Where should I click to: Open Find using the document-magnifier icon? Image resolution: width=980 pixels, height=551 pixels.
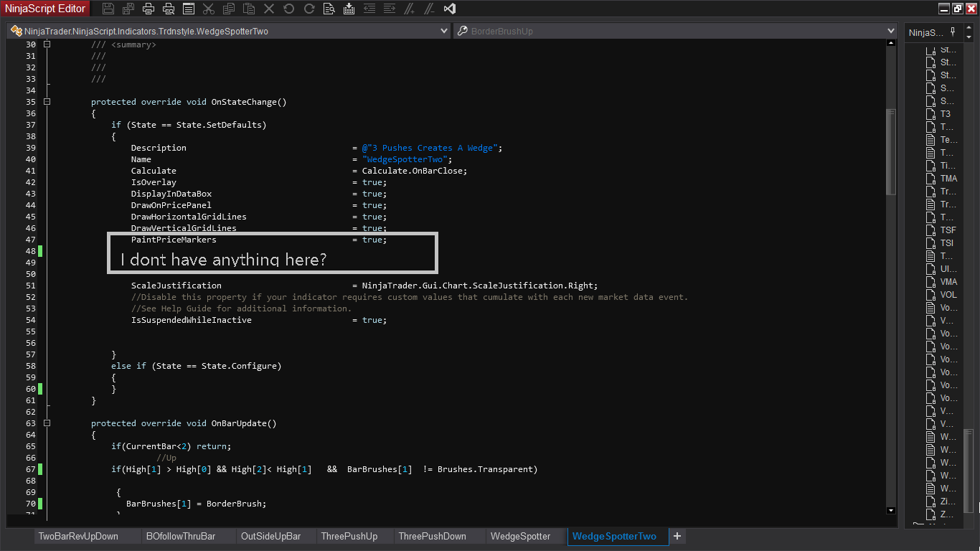click(x=329, y=9)
